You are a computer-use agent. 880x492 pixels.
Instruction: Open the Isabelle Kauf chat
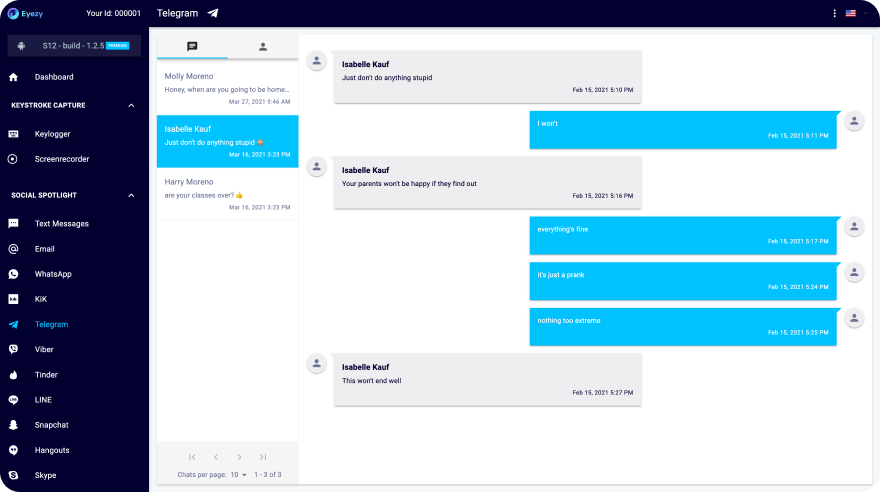click(x=227, y=141)
